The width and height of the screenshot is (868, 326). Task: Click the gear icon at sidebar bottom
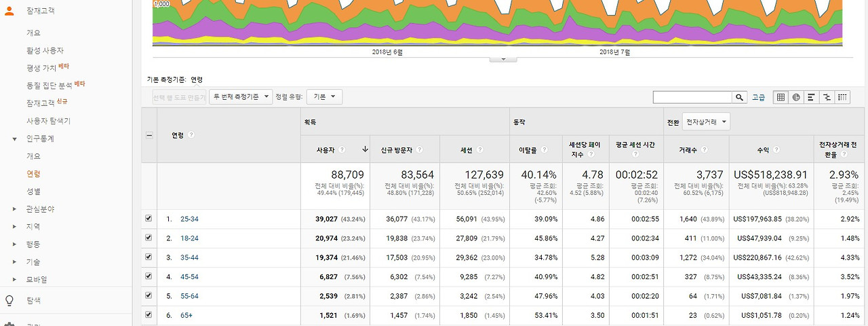(x=9, y=324)
